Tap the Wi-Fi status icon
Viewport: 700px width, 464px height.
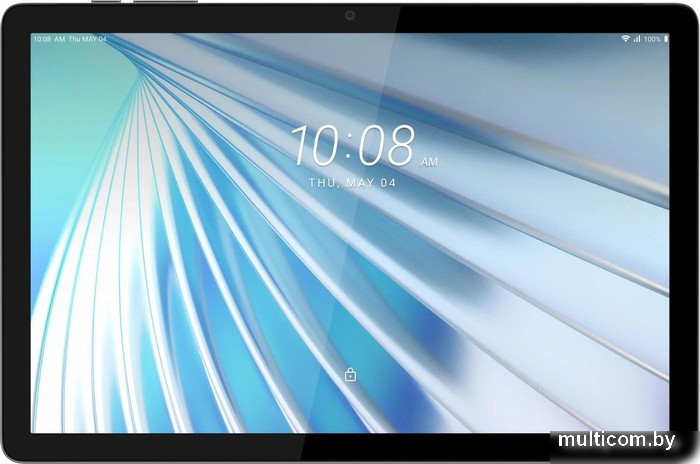pos(625,39)
